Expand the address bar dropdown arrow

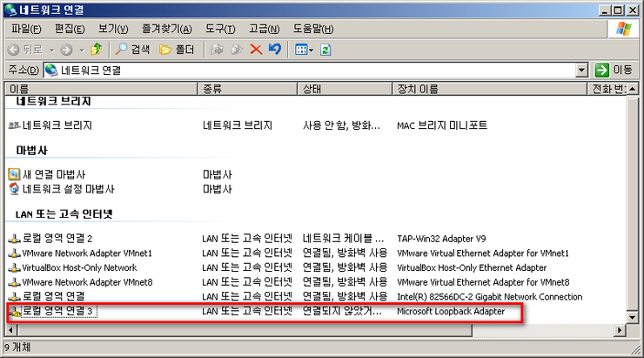[581, 71]
